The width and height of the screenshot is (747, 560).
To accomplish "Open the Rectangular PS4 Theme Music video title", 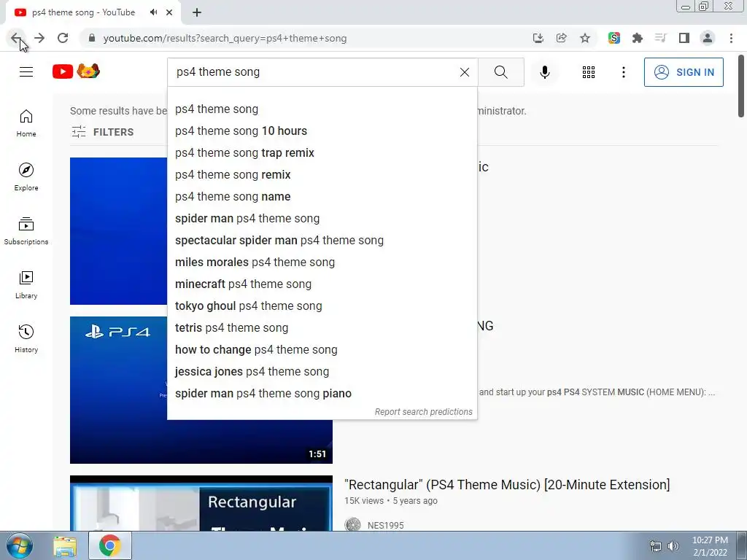I will 507,485.
